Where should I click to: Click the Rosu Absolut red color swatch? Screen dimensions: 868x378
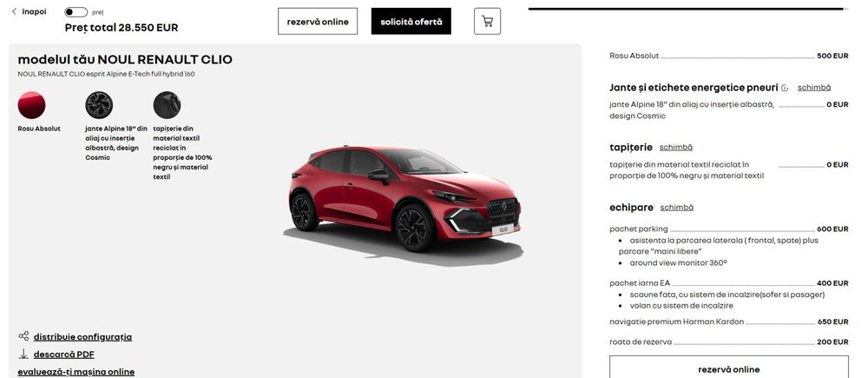(31, 105)
